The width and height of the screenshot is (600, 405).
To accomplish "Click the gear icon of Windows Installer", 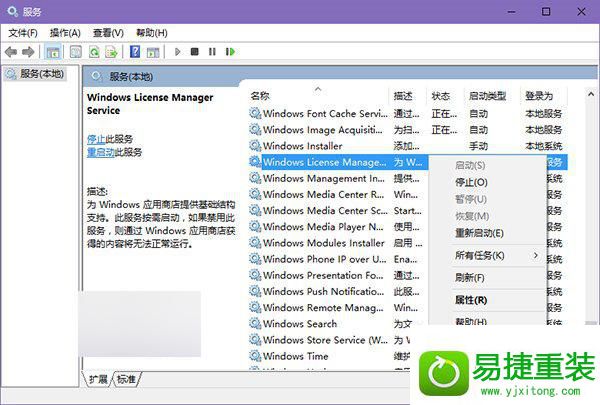I will (255, 145).
